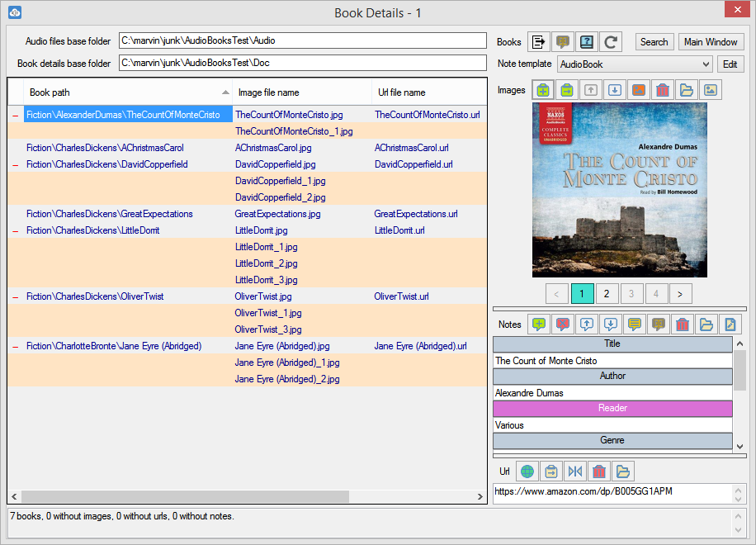This screenshot has height=545, width=756.
Task: Collapse OliverTwist row with minus sign
Action: click(16, 297)
